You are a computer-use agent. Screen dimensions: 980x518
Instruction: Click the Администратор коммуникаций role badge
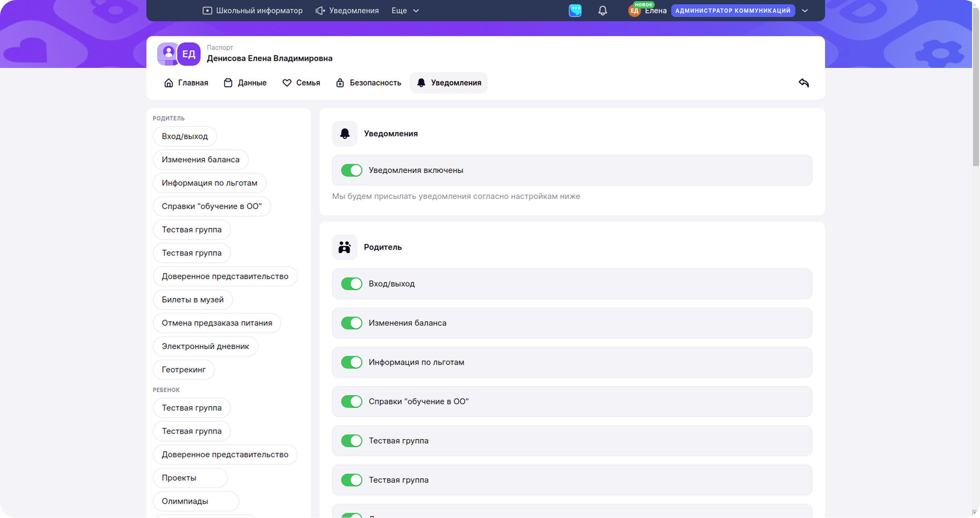coord(733,11)
